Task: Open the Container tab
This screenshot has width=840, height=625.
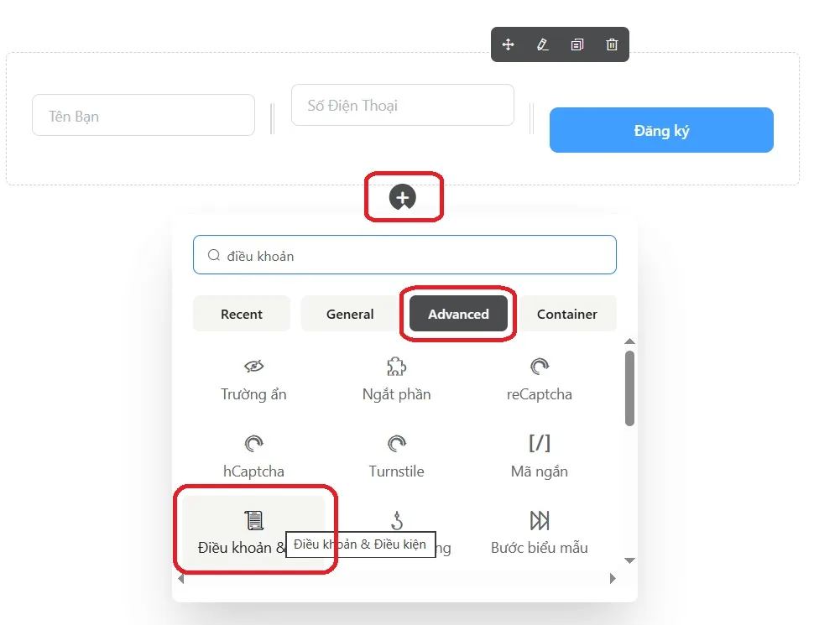Action: (x=567, y=314)
